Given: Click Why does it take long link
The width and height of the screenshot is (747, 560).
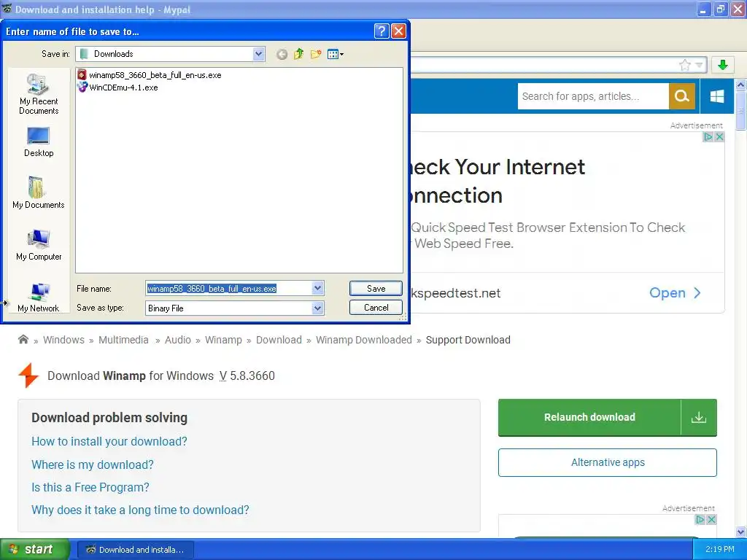Looking at the screenshot, I should coord(140,510).
